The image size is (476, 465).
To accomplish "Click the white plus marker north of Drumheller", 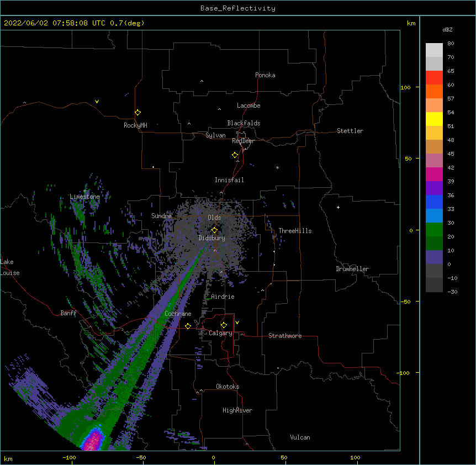I will [338, 207].
